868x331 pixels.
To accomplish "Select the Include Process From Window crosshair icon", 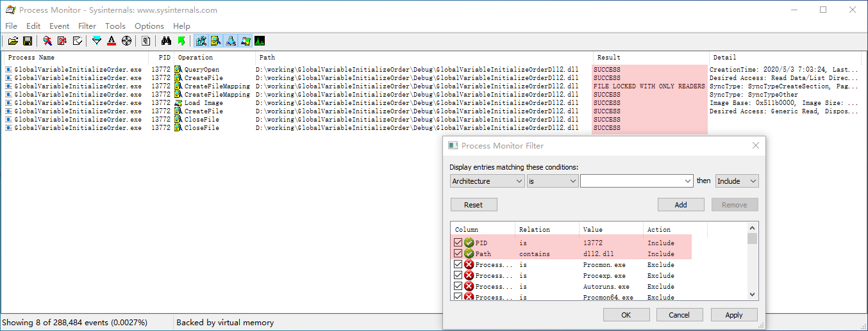I will click(x=126, y=41).
